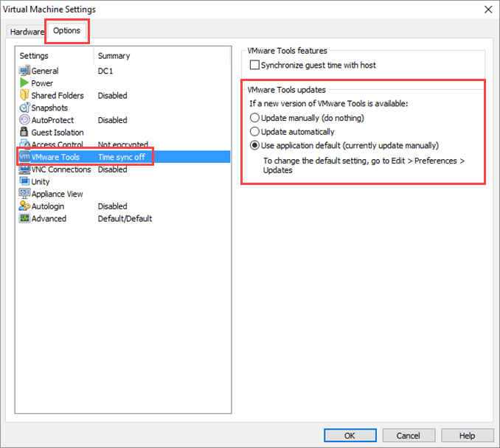
Task: Select the Power settings entry
Action: click(x=42, y=83)
